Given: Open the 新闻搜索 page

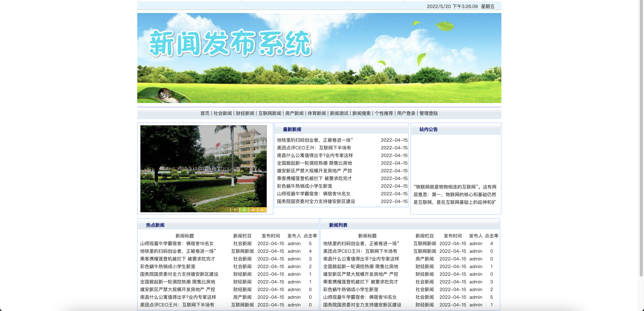Looking at the screenshot, I should click(361, 113).
